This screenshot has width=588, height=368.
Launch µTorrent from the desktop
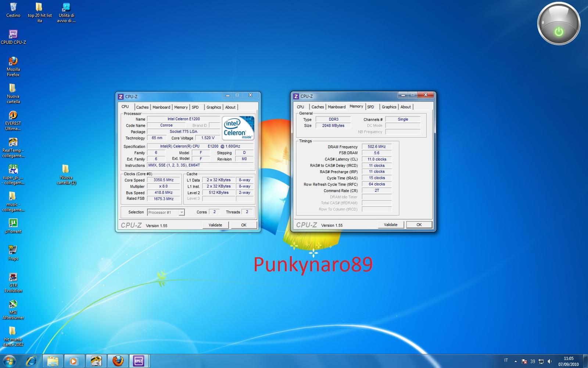coord(13,226)
